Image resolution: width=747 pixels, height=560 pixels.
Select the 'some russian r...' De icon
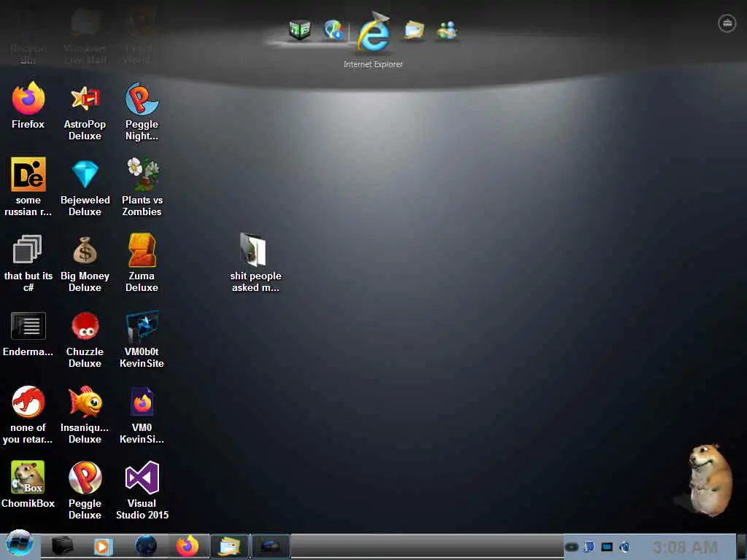28,187
